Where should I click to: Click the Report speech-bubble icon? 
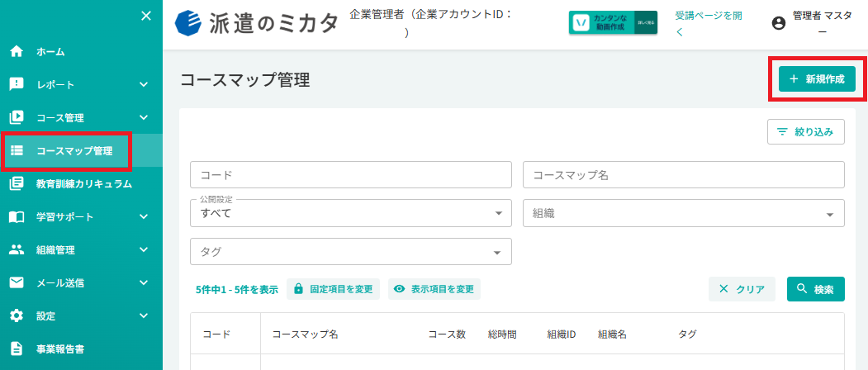(17, 84)
